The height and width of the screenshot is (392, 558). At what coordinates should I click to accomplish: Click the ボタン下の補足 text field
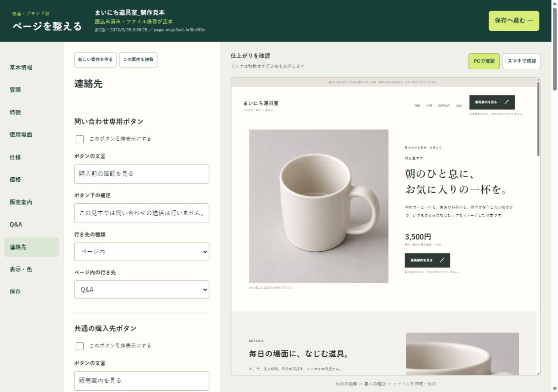coord(142,213)
